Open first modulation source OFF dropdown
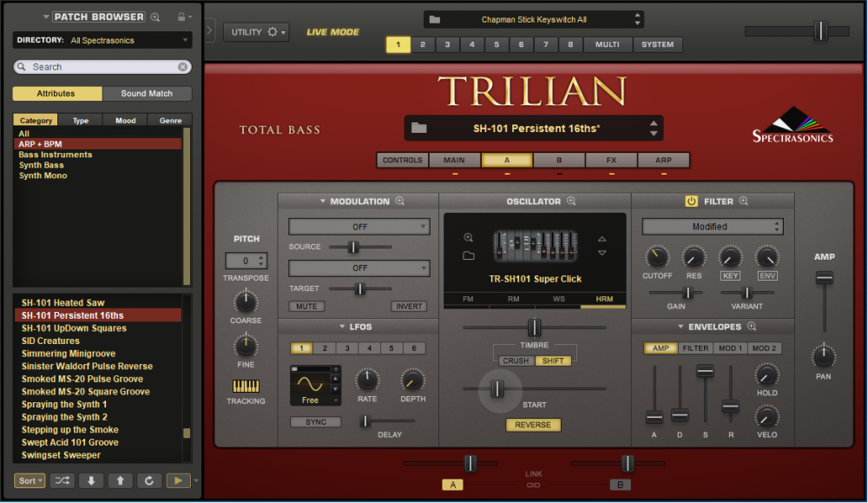Viewport: 868px width, 503px height. click(x=359, y=227)
